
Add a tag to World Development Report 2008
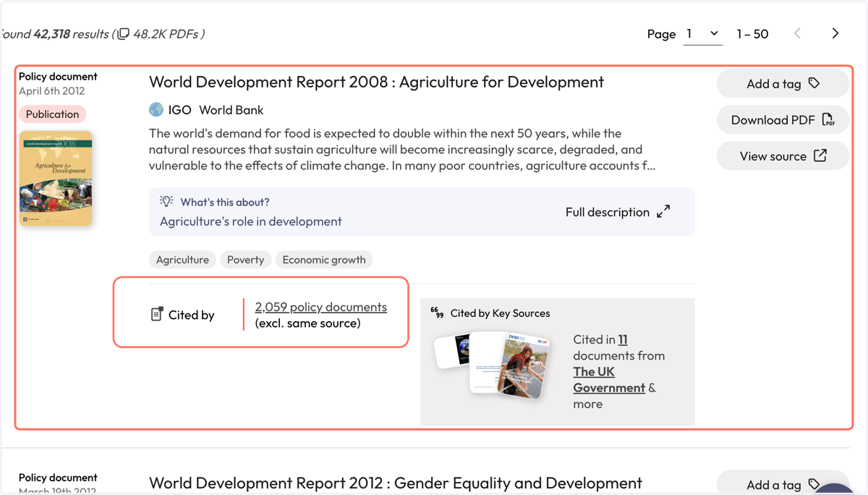[x=783, y=84]
